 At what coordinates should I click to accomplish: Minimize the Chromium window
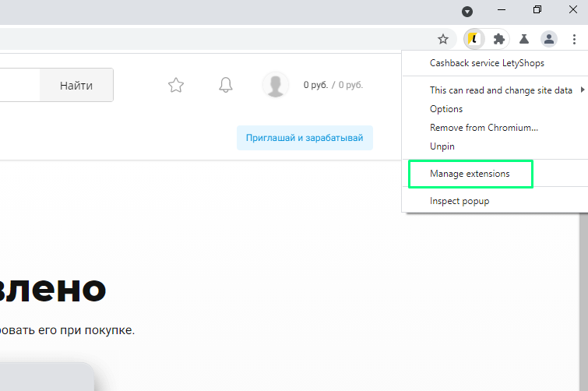click(502, 10)
